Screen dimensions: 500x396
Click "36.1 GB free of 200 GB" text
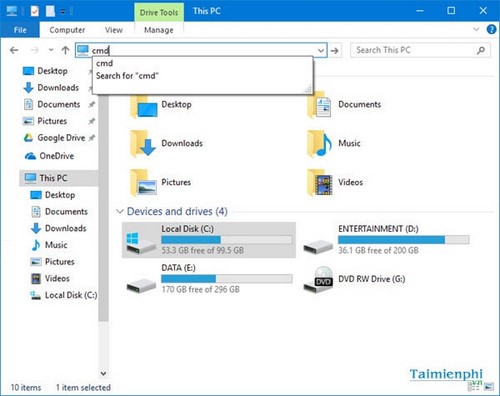tap(378, 250)
